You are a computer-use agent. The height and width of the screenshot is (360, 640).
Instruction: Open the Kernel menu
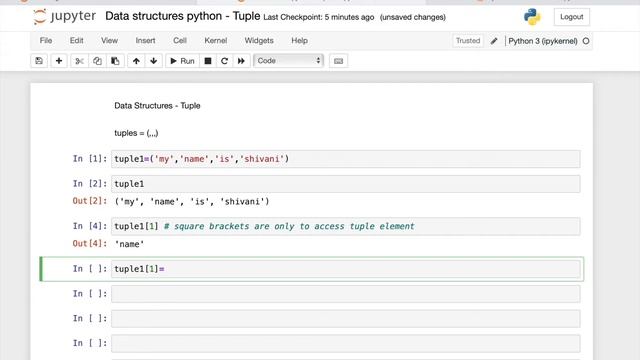pos(216,40)
